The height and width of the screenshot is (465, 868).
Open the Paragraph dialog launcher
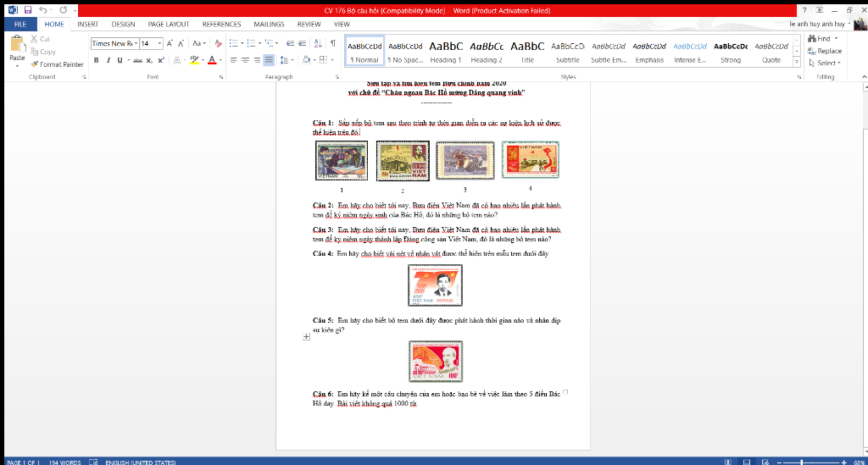(x=337, y=77)
